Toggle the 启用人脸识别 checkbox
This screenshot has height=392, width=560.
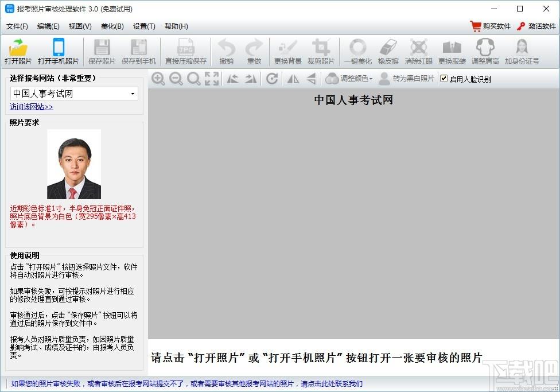(444, 79)
